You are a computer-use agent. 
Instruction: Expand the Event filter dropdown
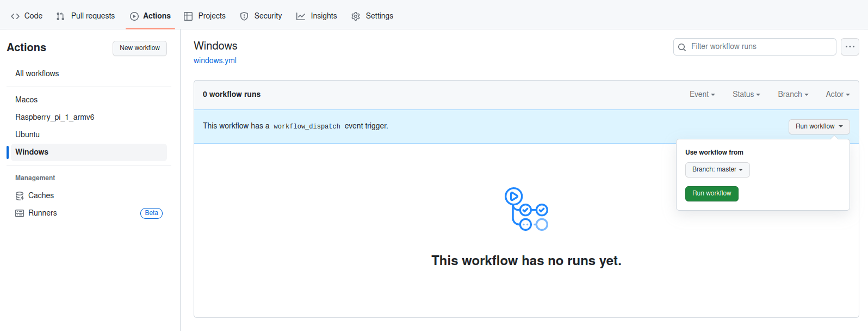(702, 94)
